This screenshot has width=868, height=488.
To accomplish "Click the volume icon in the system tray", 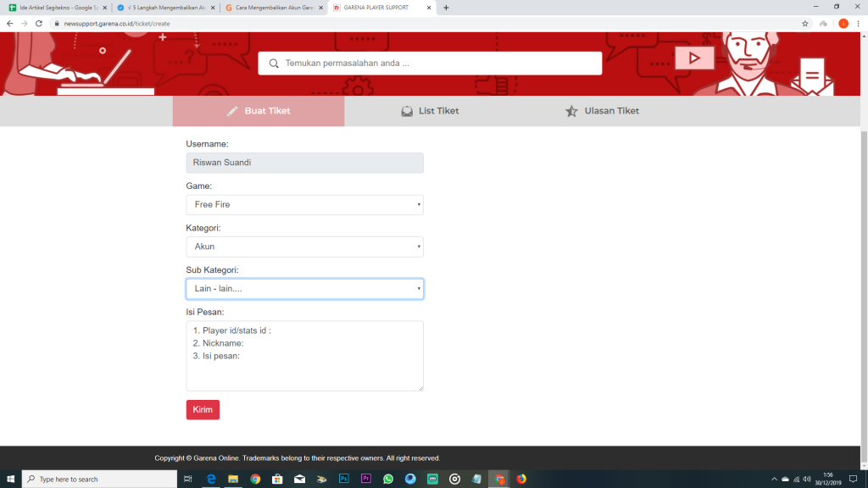I will [x=807, y=480].
